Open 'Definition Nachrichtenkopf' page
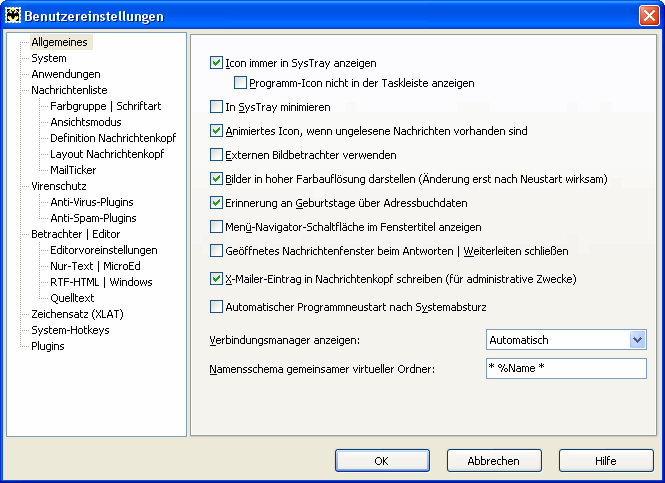The image size is (665, 483). pos(113,138)
